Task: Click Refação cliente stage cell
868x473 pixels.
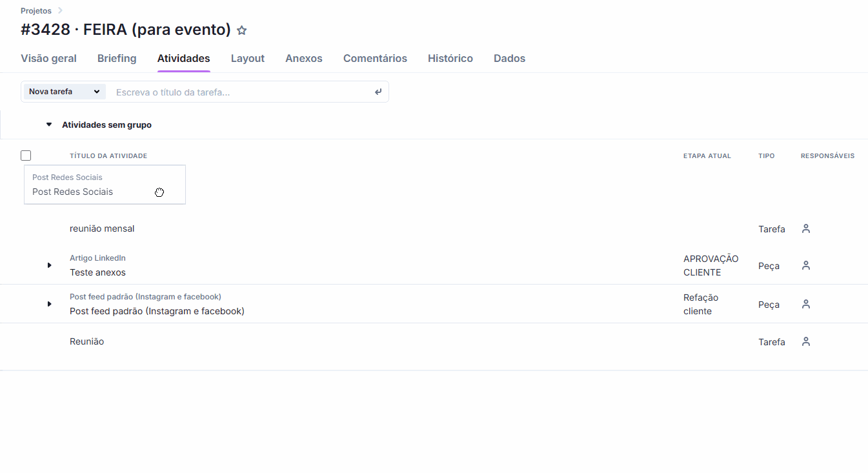Action: point(701,304)
